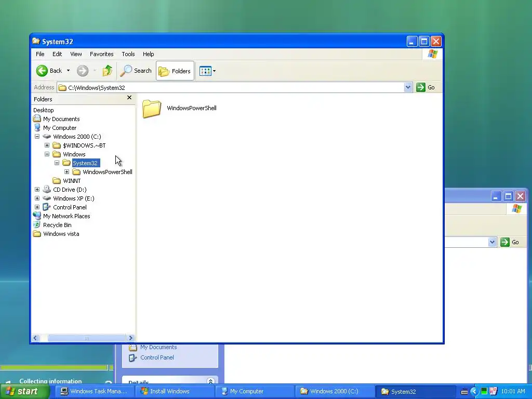Screen dimensions: 532x399
Task: Click the grayed Forward arrow icon
Action: [x=83, y=71]
